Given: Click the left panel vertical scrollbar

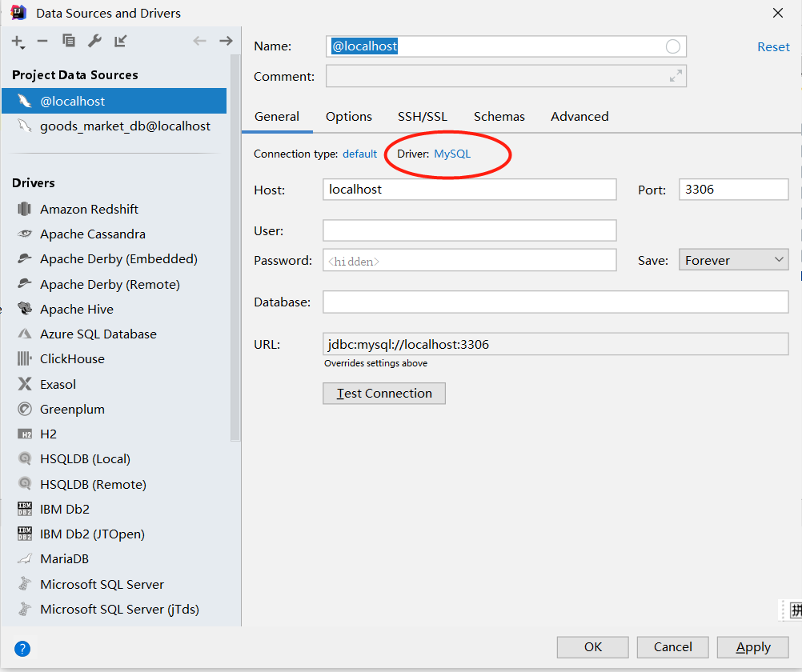Looking at the screenshot, I should click(x=235, y=247).
